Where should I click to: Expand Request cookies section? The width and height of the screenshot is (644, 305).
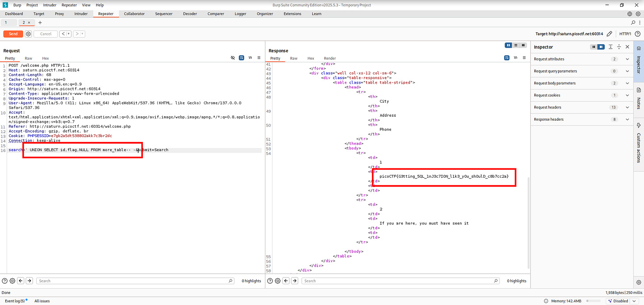tap(627, 95)
